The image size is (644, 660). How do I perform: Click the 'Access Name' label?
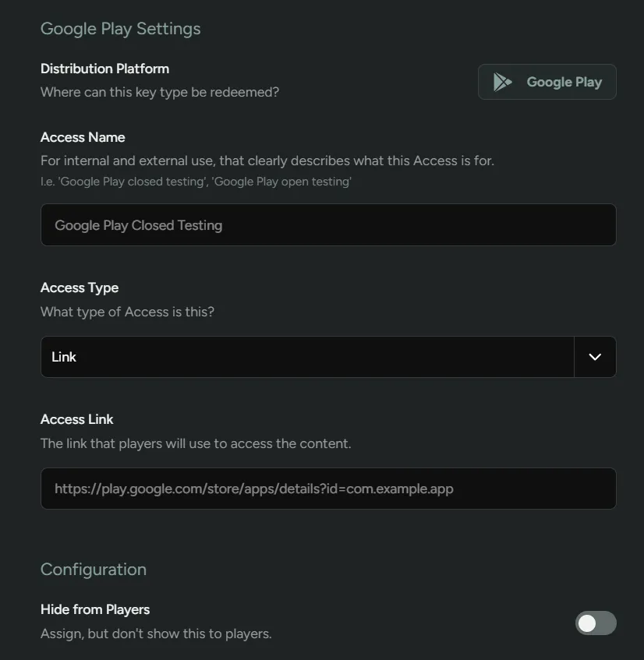coord(83,137)
